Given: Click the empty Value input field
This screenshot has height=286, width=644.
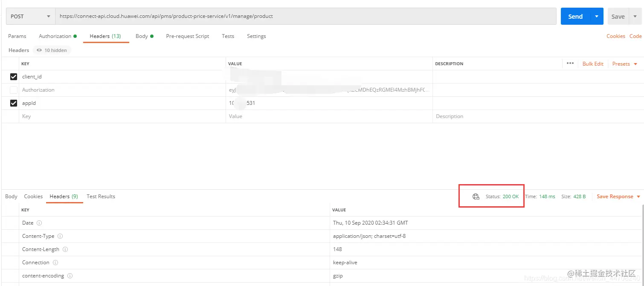Looking at the screenshot, I should click(329, 116).
